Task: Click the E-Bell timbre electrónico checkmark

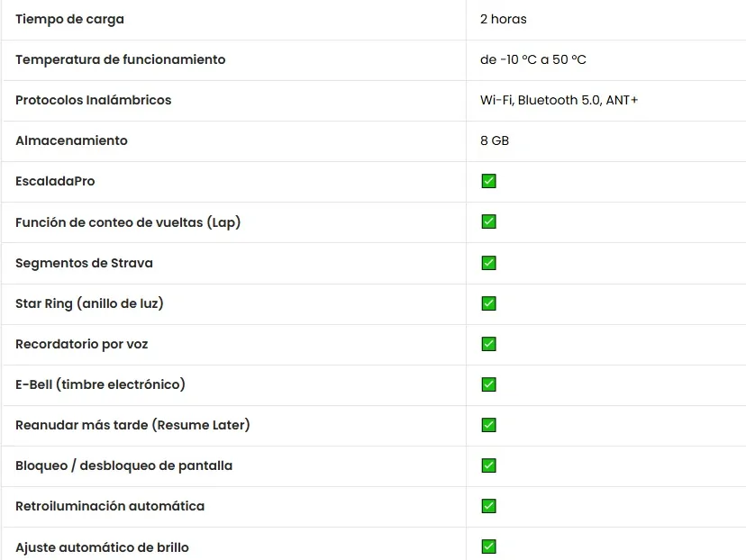Action: pyautogui.click(x=488, y=384)
